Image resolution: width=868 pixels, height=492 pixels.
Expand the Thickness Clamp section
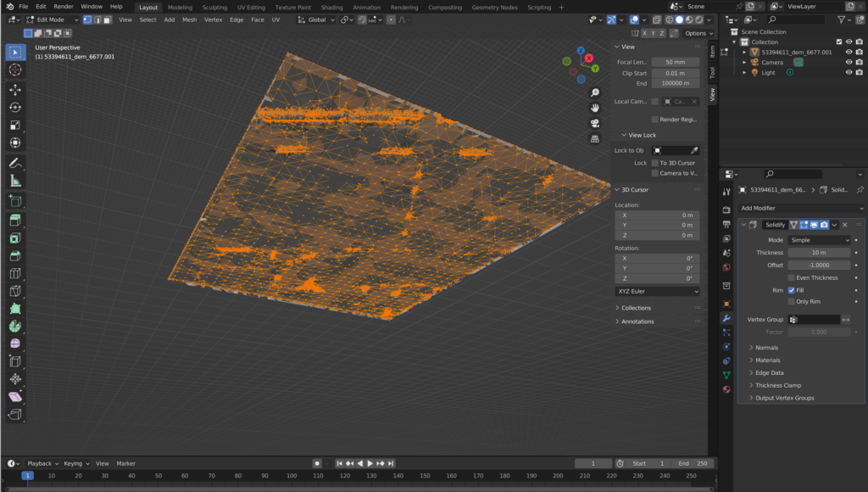click(x=777, y=385)
